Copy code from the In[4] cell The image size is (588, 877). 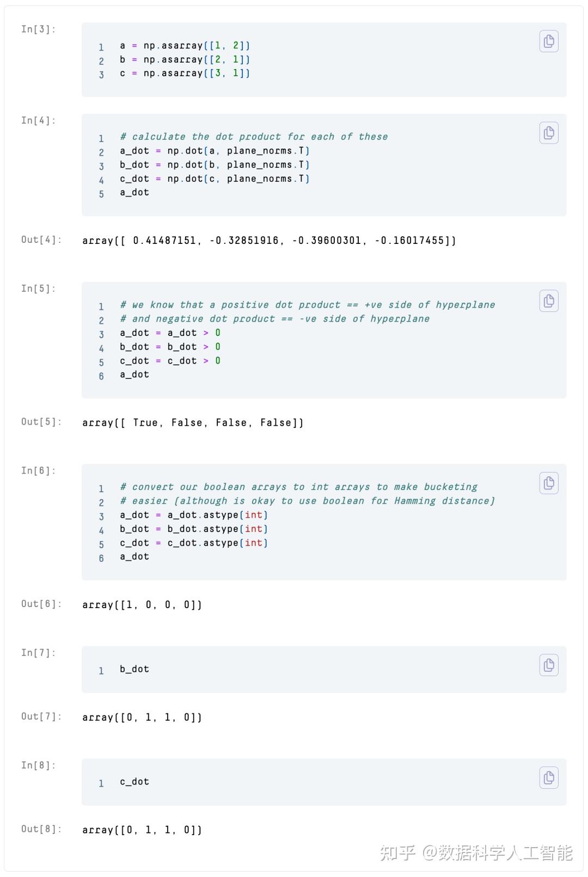tap(549, 133)
